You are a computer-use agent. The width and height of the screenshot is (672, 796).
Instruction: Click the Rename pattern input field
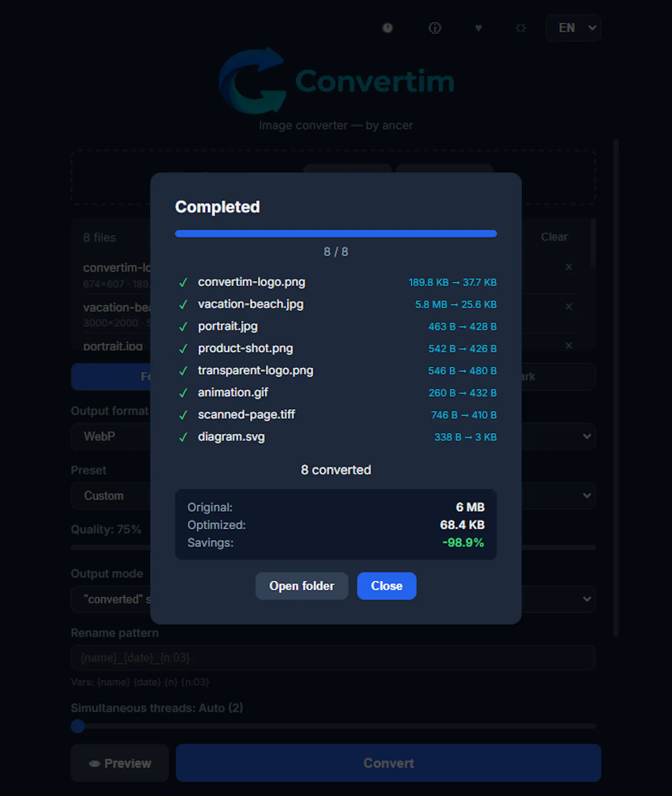click(333, 657)
